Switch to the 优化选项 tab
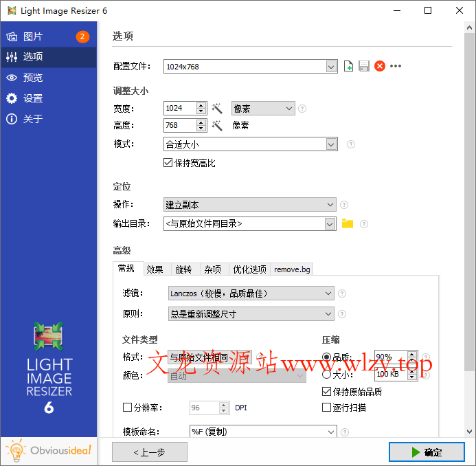Screen dimensions: 476x466 (x=249, y=269)
